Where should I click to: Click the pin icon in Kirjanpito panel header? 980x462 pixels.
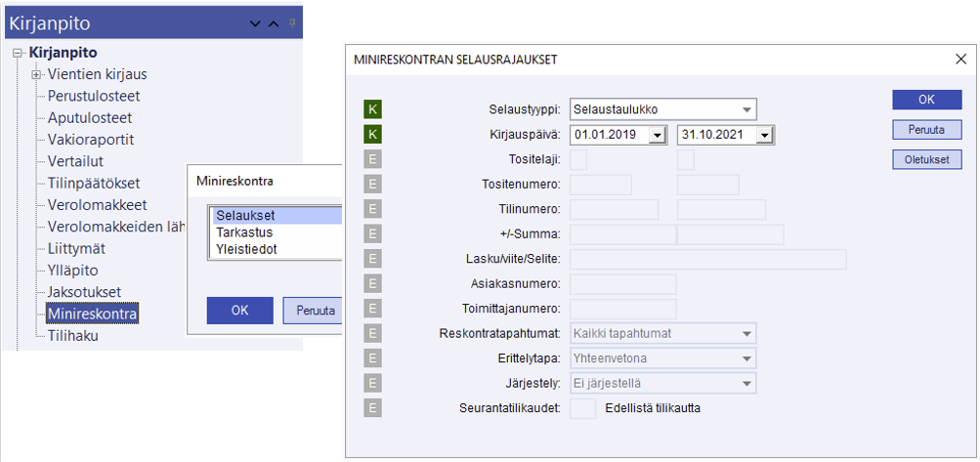(292, 22)
